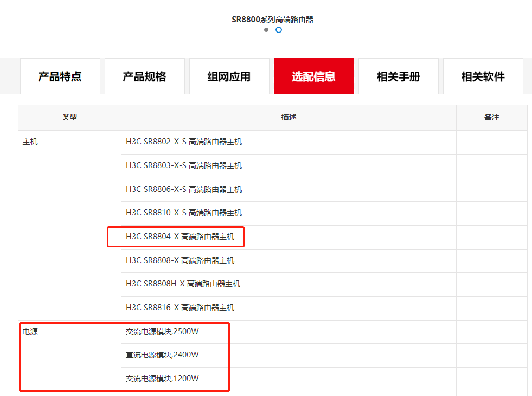
Task: Click the 主机 type cell
Action: pyautogui.click(x=69, y=225)
